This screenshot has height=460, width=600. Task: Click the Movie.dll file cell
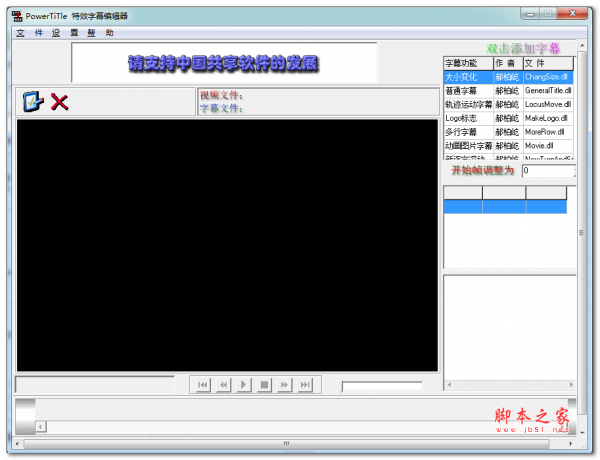click(x=548, y=146)
